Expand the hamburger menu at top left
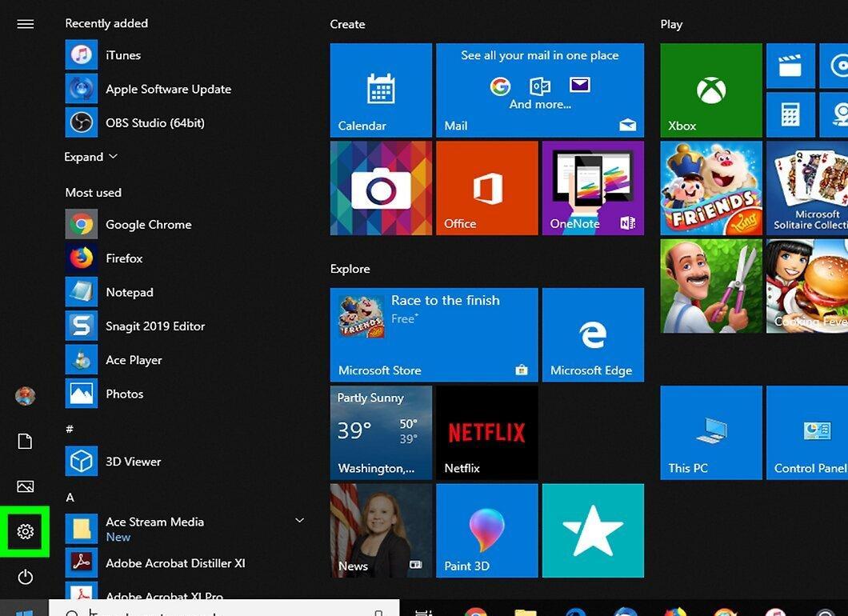848x616 pixels. (25, 24)
